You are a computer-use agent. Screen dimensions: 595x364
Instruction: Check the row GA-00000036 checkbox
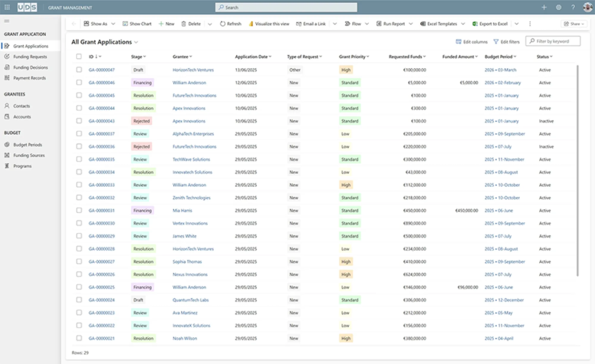(x=78, y=146)
